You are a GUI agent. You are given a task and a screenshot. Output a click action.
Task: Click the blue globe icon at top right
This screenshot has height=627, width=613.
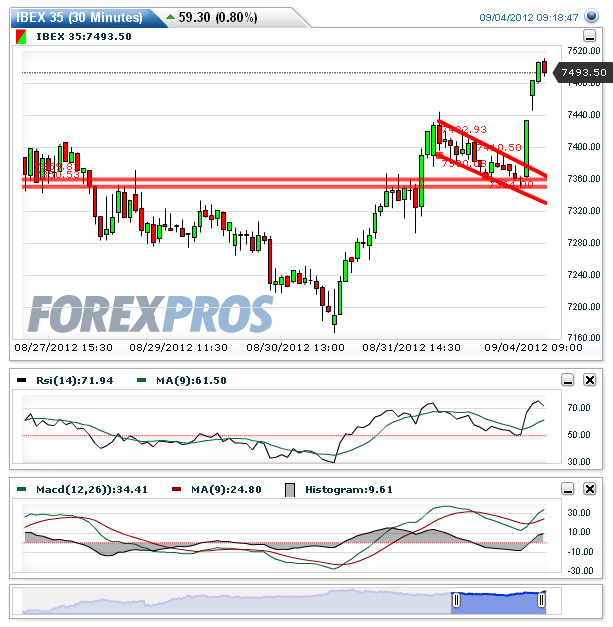tap(591, 16)
